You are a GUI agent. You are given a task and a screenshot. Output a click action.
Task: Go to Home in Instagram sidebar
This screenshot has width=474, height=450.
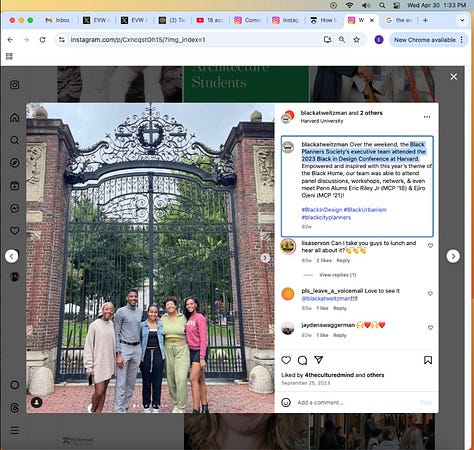(14, 117)
